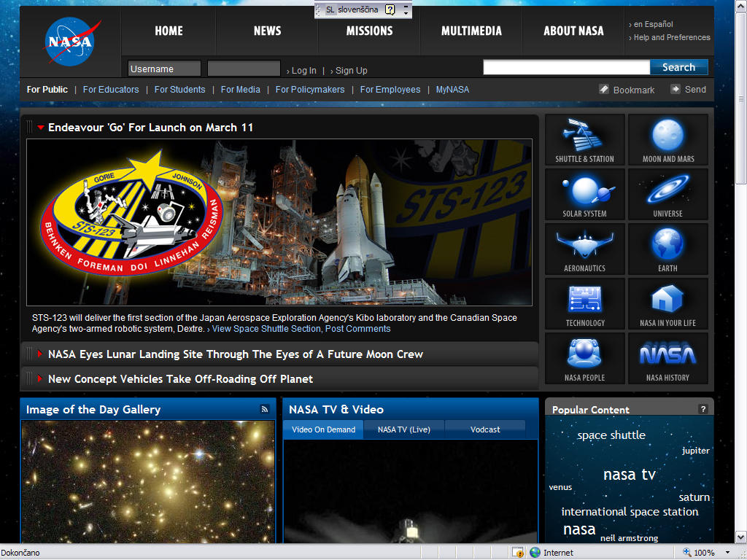This screenshot has height=560, width=747.
Task: Click 'space shuttle' in Popular Content cloud
Action: tap(611, 435)
